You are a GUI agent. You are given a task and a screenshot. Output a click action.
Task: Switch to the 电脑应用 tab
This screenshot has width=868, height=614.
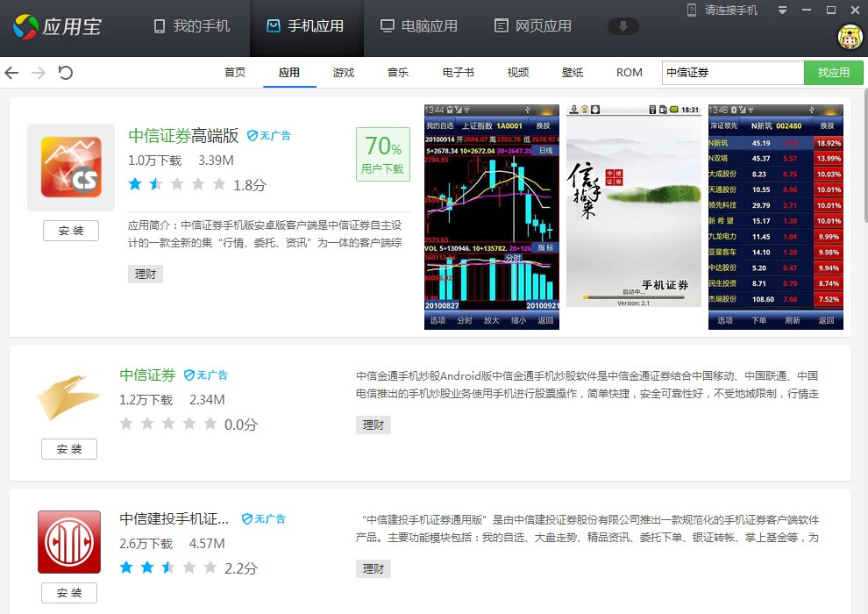tap(419, 26)
